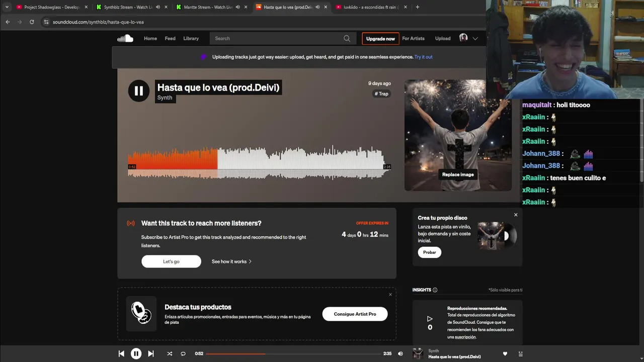Click the search magnifier icon
Image resolution: width=644 pixels, height=362 pixels.
pyautogui.click(x=347, y=38)
